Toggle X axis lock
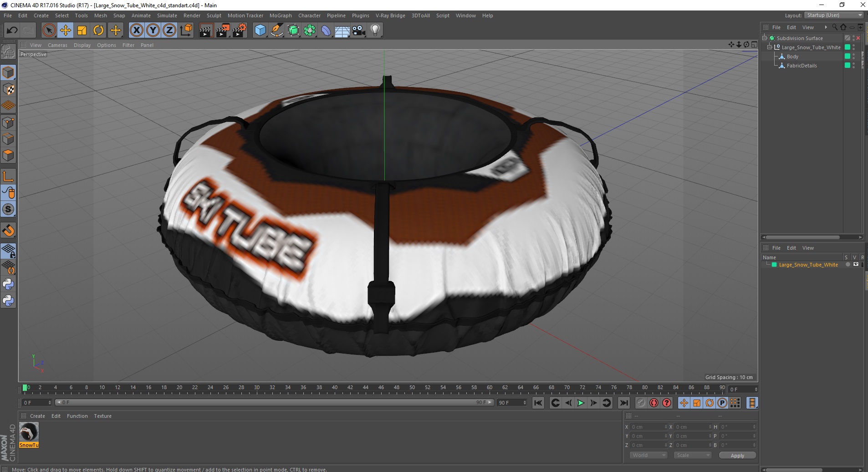Image resolution: width=868 pixels, height=472 pixels. pos(136,31)
